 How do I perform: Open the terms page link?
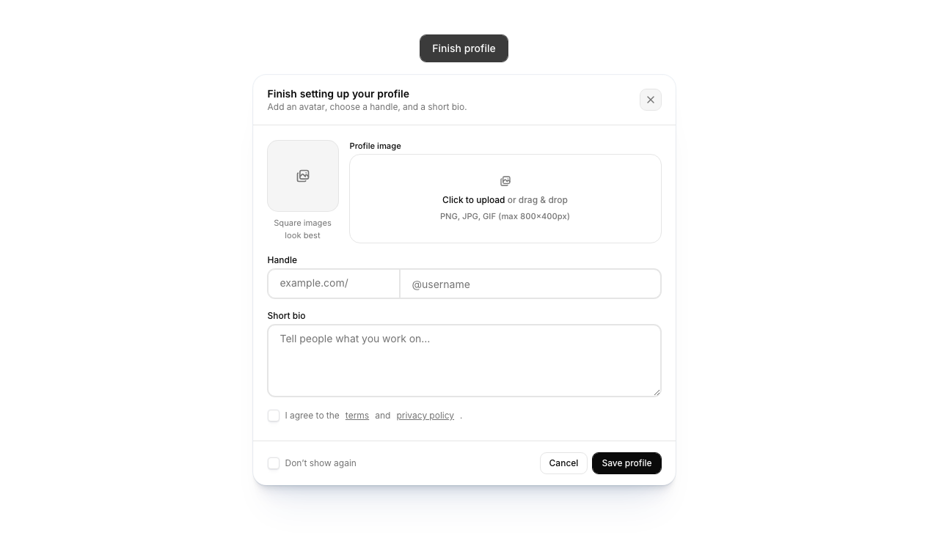click(x=357, y=416)
